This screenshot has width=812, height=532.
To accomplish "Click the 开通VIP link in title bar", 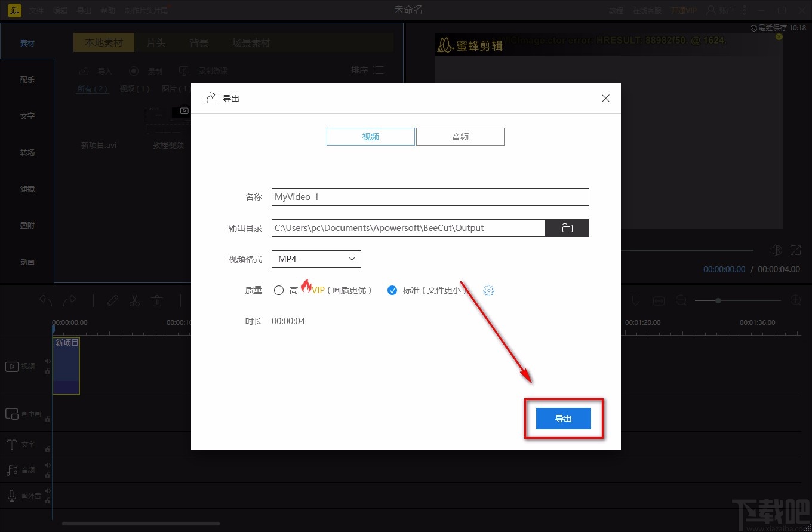I will click(x=684, y=10).
